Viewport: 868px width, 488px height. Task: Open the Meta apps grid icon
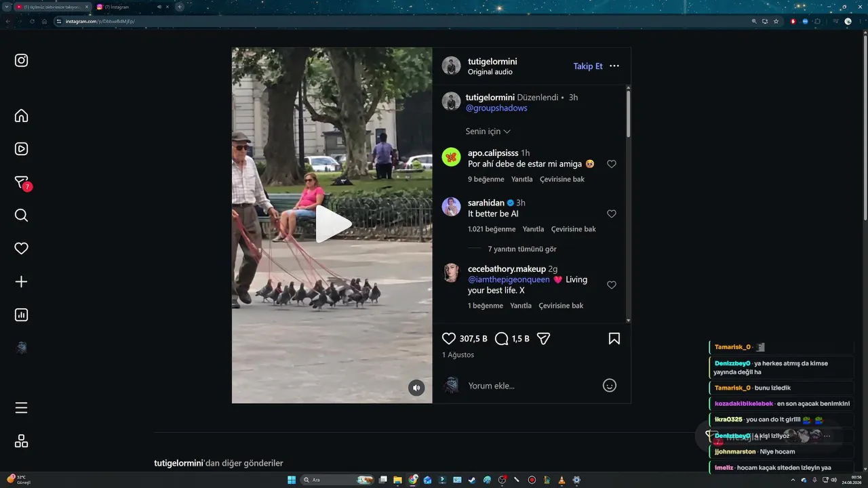tap(21, 441)
